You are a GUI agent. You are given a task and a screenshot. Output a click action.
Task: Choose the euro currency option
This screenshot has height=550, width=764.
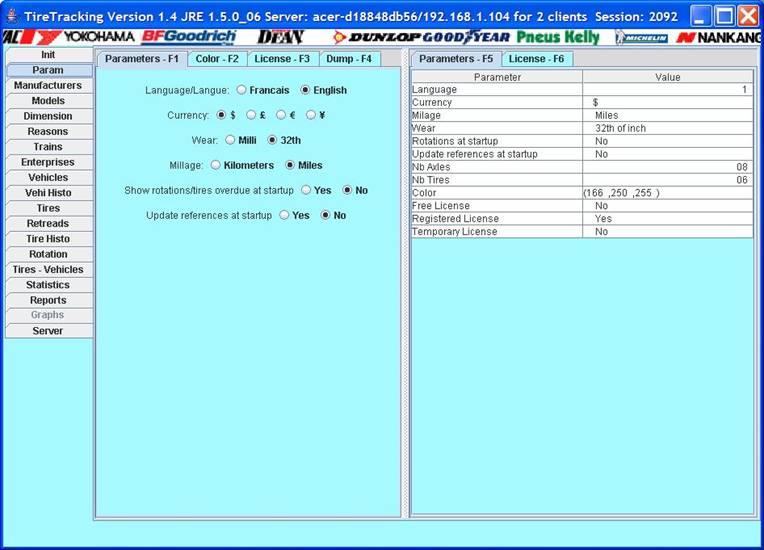282,115
